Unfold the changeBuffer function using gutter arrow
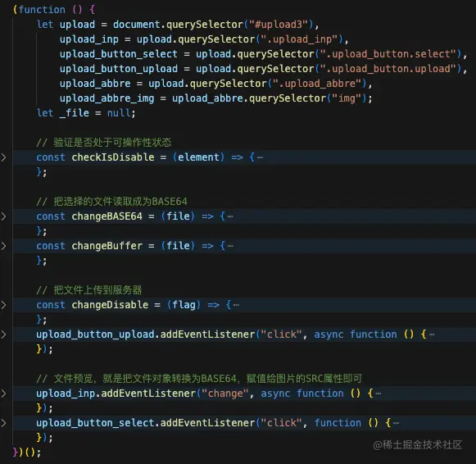Image resolution: width=476 pixels, height=464 pixels. point(3,246)
